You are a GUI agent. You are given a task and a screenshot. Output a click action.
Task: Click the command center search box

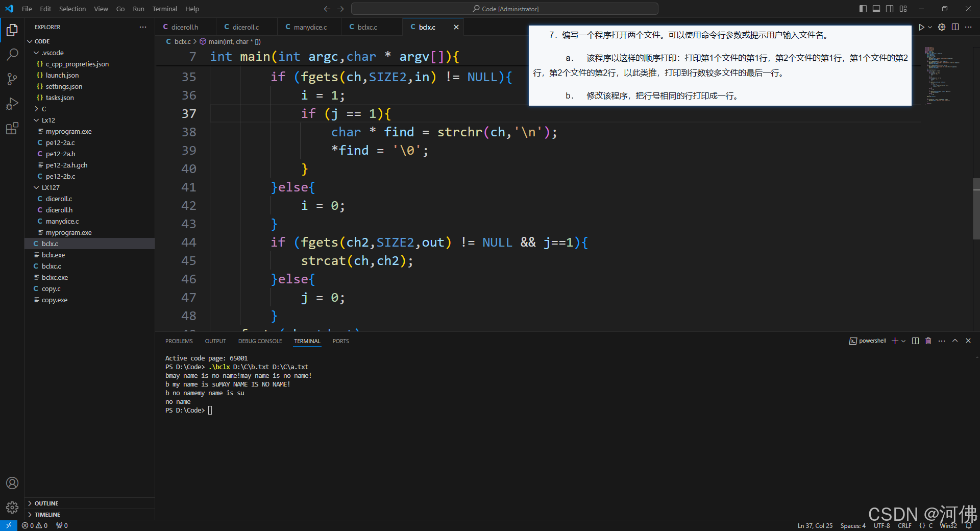505,9
